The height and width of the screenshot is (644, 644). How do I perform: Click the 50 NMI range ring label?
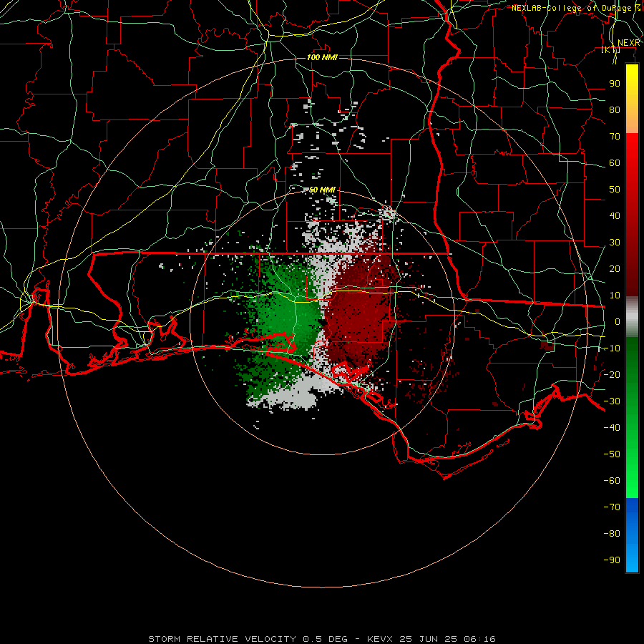point(323,190)
